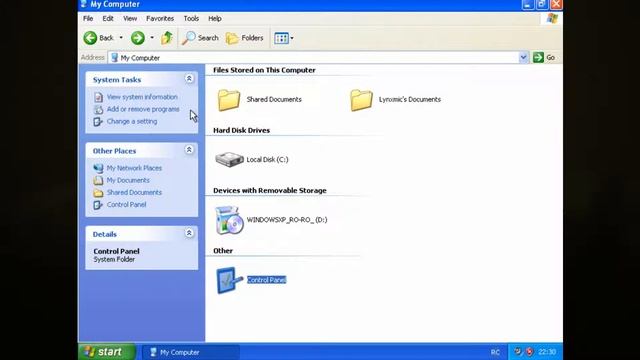This screenshot has height=360, width=640.
Task: Click the green Back arrow icon
Action: 90,38
